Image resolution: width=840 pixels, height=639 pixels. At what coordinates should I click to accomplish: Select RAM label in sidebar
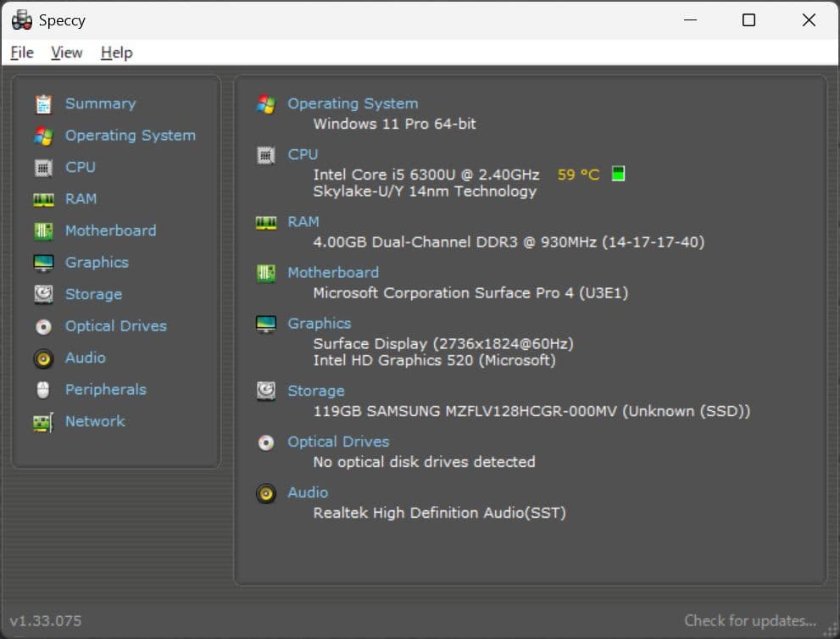pyautogui.click(x=81, y=198)
